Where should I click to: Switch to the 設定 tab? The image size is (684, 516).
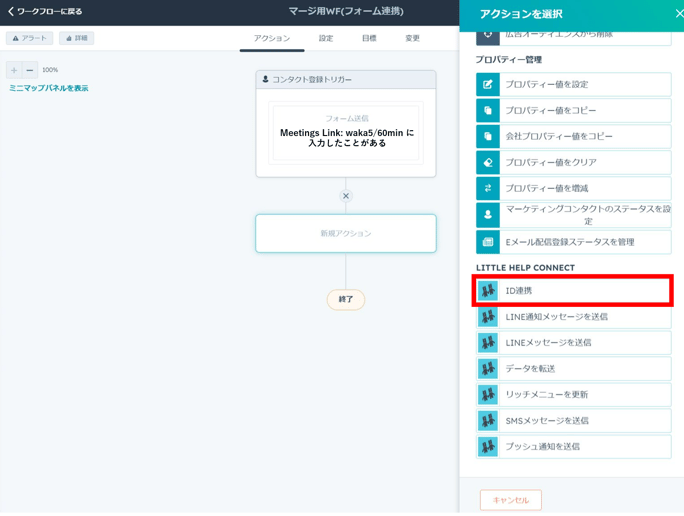326,38
